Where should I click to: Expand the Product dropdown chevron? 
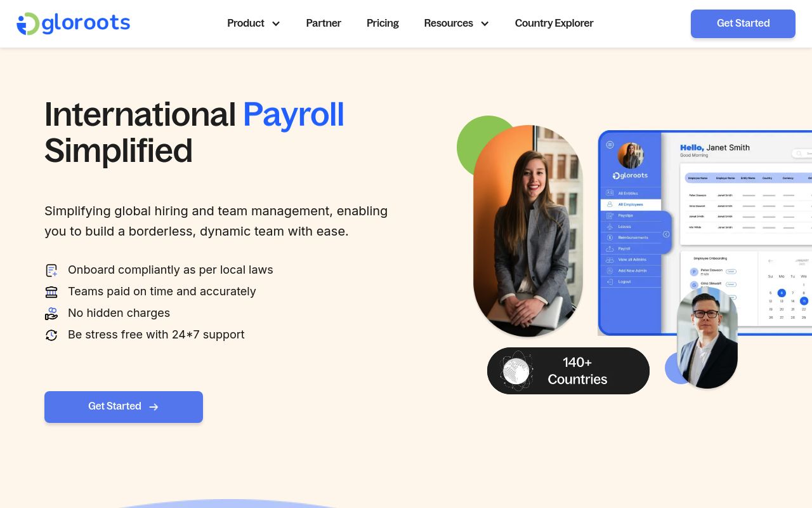click(276, 23)
